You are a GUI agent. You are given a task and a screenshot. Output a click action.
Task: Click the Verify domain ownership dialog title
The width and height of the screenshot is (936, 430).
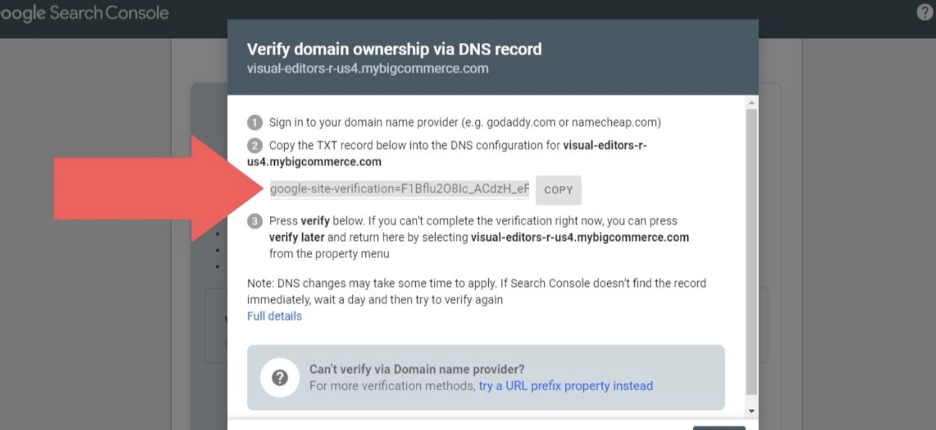point(394,48)
